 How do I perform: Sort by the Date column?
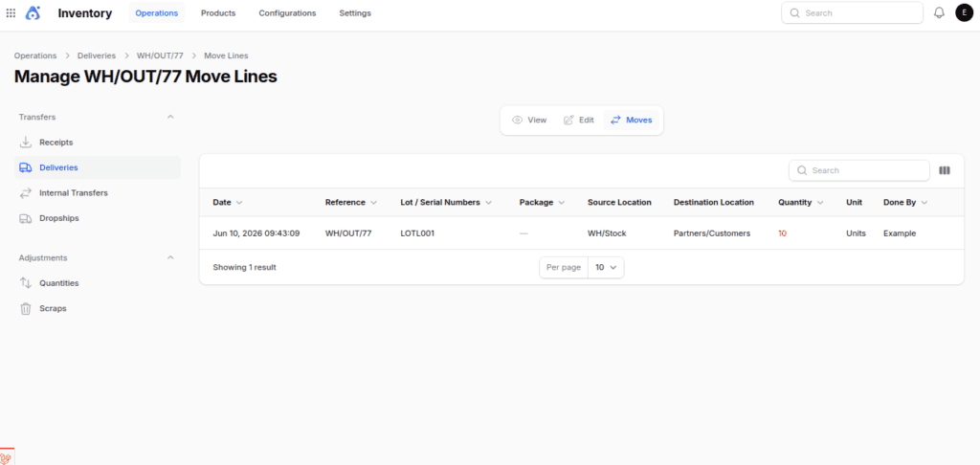pyautogui.click(x=228, y=203)
